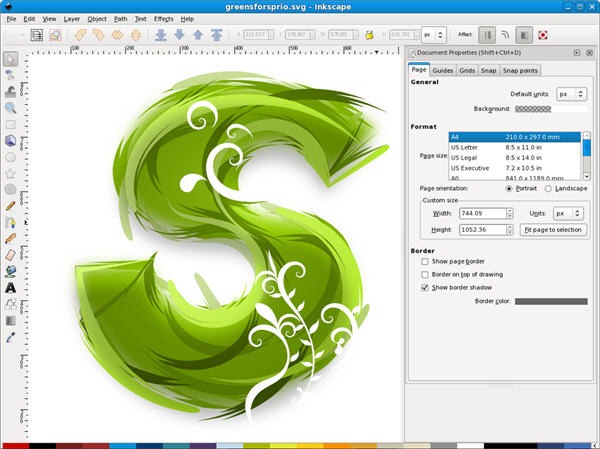
Task: Switch to the Grids tab
Action: (467, 70)
